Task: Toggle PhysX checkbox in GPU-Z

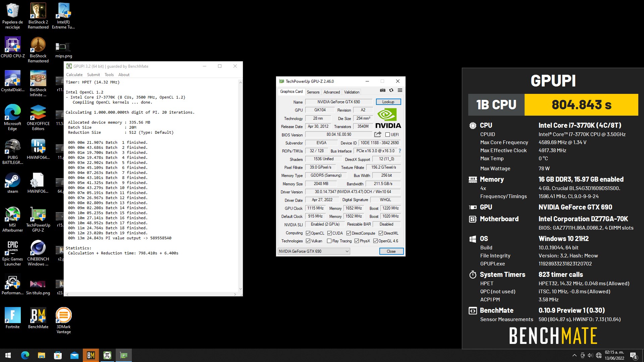Action: click(x=357, y=241)
